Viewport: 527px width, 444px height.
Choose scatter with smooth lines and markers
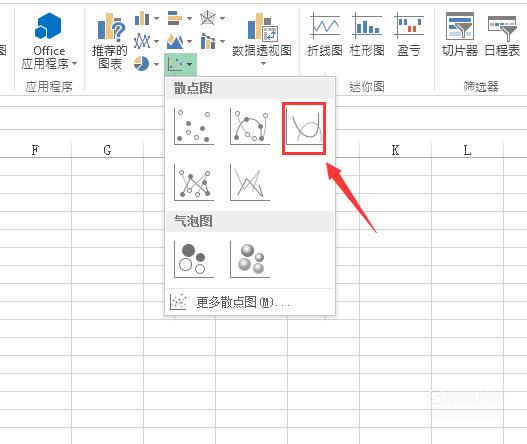pos(250,127)
